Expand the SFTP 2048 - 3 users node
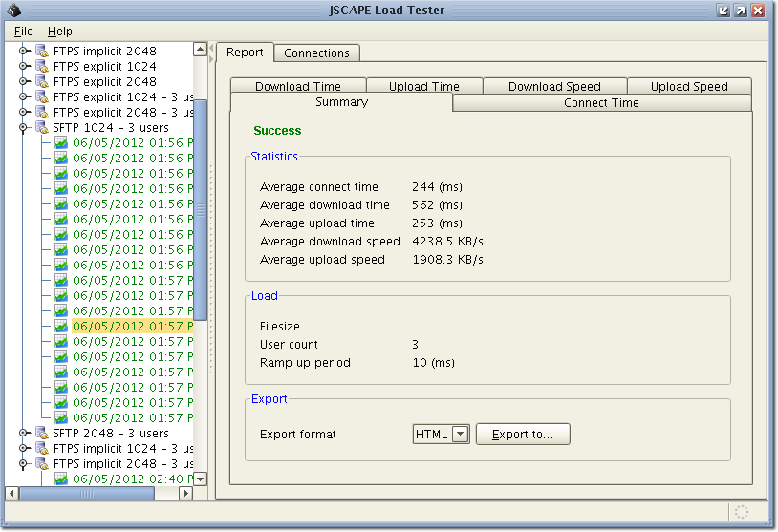The width and height of the screenshot is (778, 532). pyautogui.click(x=23, y=434)
